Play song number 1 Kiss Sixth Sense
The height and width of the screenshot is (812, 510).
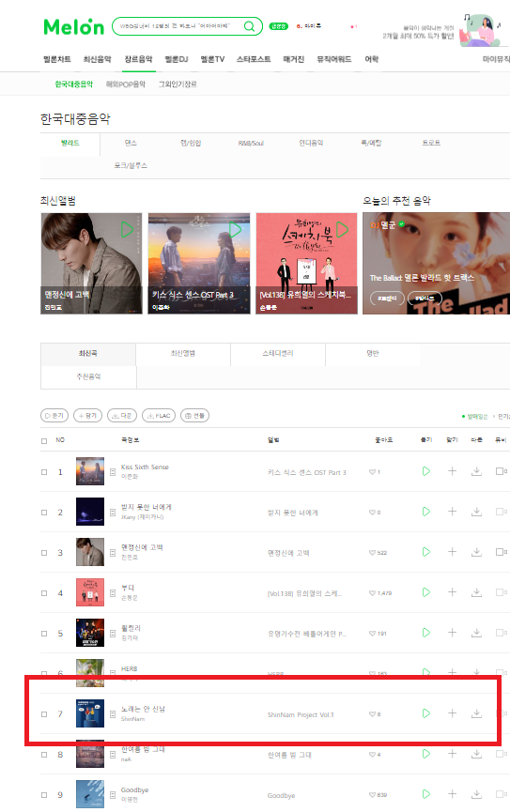(x=426, y=471)
